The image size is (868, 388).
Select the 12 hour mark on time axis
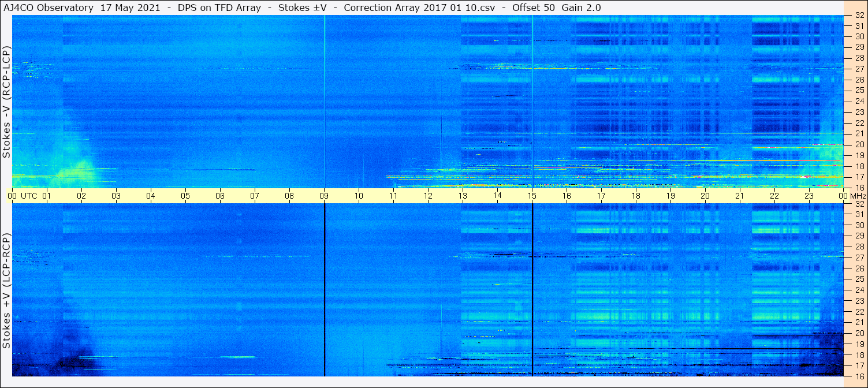pos(428,196)
